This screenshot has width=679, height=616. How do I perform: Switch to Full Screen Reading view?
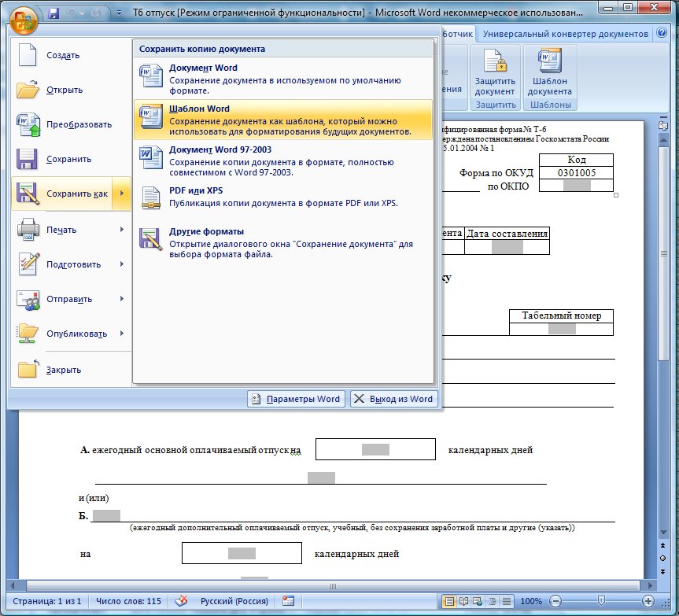(x=463, y=601)
